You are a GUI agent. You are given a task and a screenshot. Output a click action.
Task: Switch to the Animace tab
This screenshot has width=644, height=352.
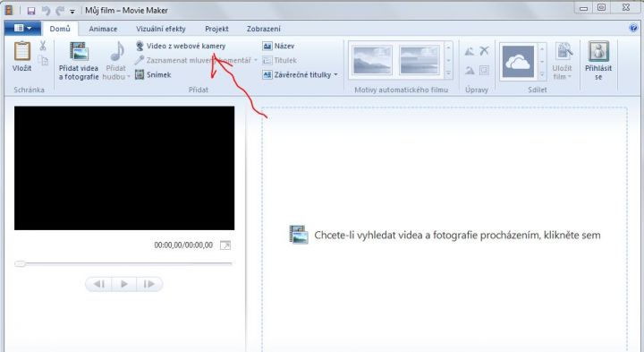[x=103, y=29]
